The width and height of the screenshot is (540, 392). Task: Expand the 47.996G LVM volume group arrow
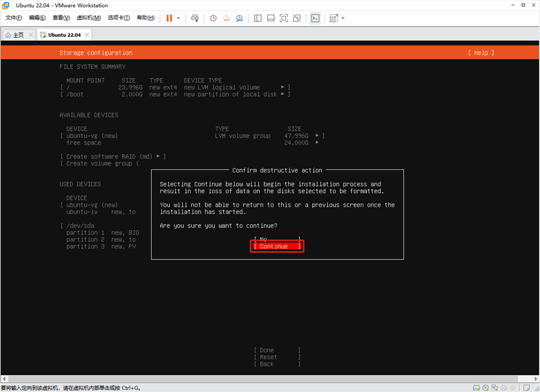pyautogui.click(x=317, y=135)
